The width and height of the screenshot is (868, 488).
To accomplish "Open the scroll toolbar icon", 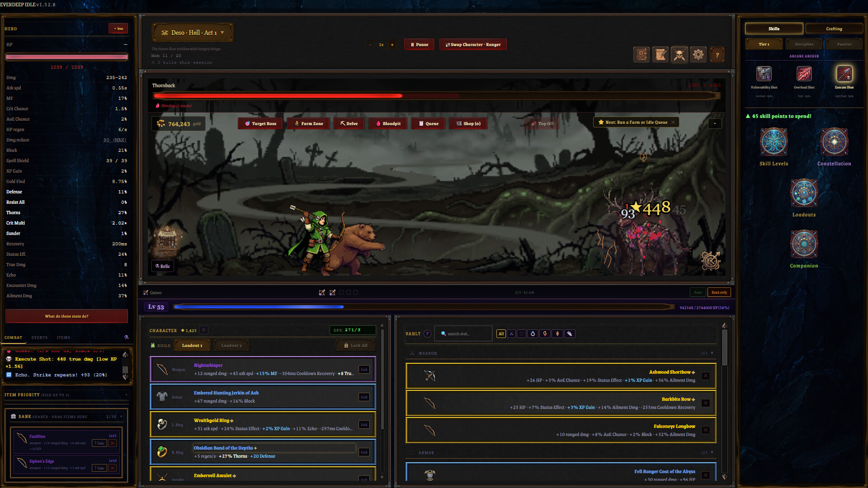I will click(660, 55).
